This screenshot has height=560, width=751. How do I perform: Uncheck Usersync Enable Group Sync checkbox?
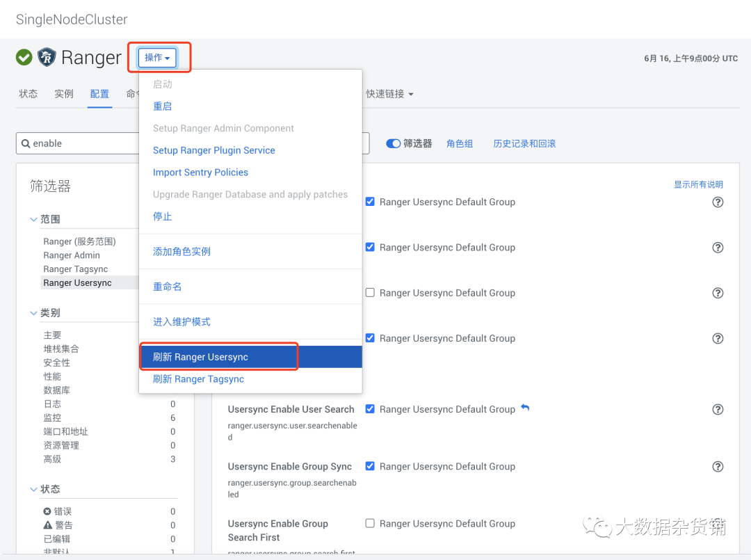click(370, 465)
